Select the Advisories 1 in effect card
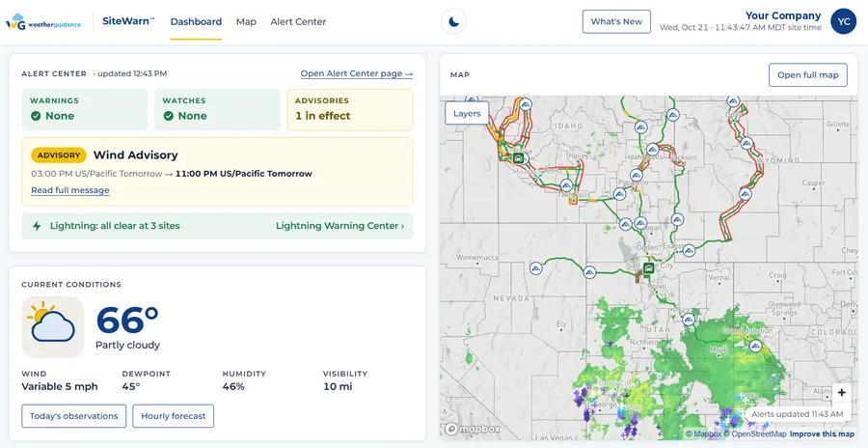868x448 pixels. 350,110
